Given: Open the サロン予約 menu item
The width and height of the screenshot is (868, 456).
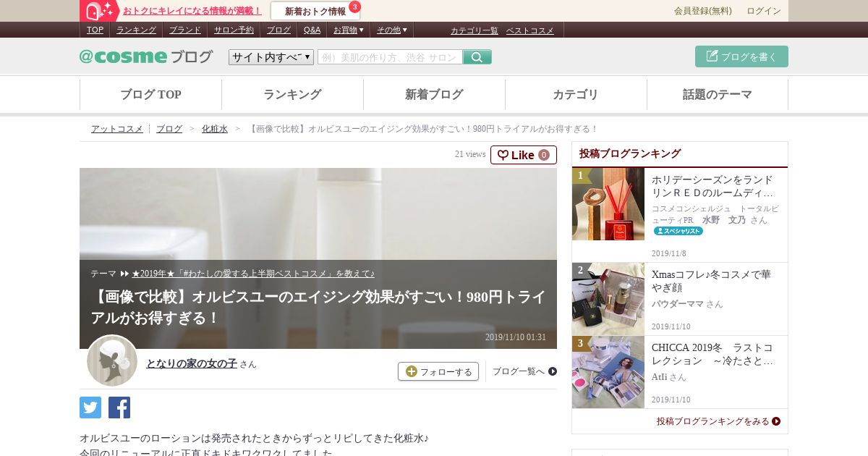Looking at the screenshot, I should click(234, 30).
